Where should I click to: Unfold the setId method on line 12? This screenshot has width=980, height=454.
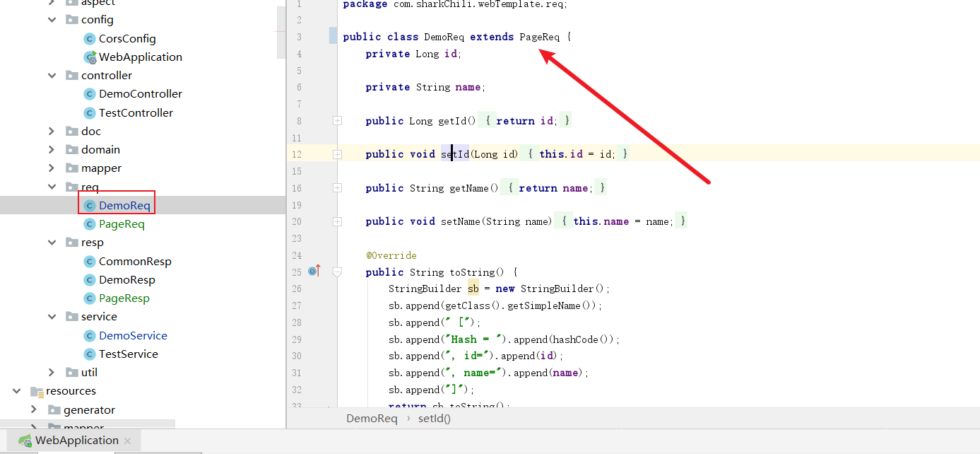click(337, 154)
